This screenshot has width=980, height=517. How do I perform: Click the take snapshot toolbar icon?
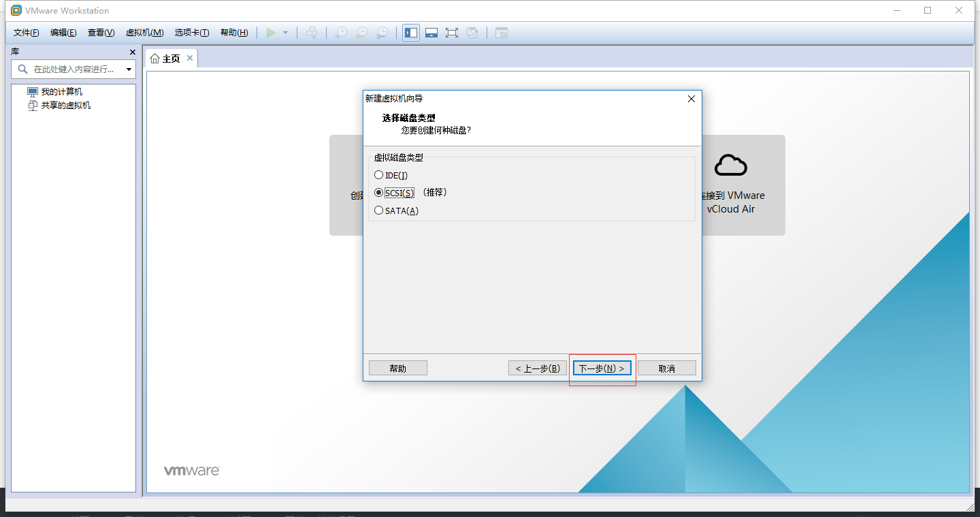341,33
